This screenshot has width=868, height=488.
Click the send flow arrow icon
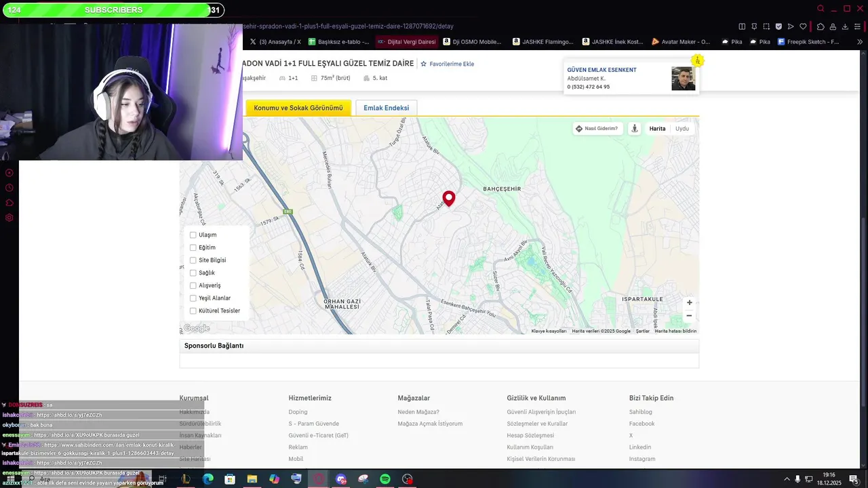(791, 26)
